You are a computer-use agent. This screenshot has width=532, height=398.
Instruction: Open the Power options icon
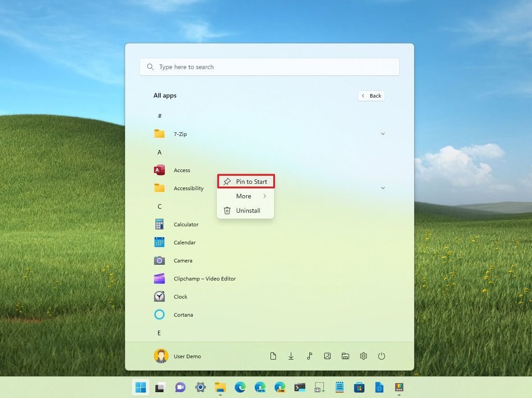pos(382,356)
